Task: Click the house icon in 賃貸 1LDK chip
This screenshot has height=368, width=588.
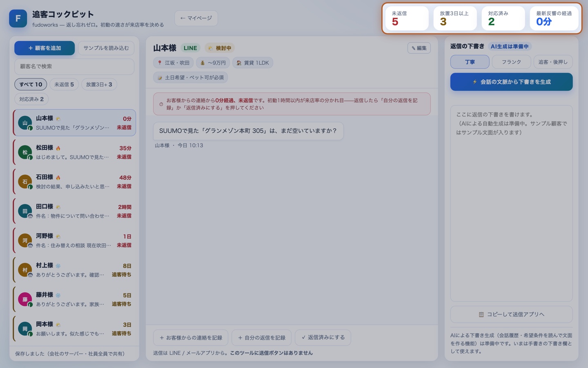Action: pos(239,63)
